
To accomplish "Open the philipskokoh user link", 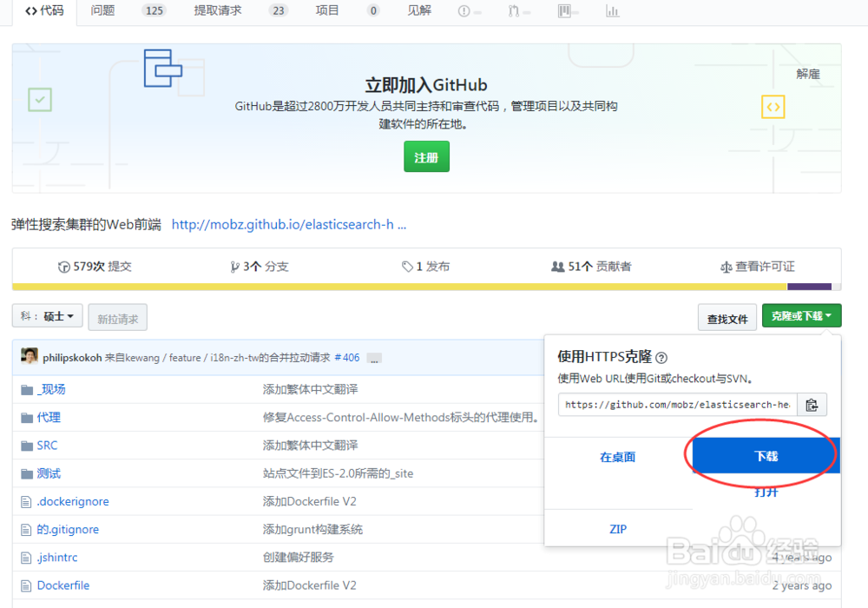I will click(x=72, y=358).
